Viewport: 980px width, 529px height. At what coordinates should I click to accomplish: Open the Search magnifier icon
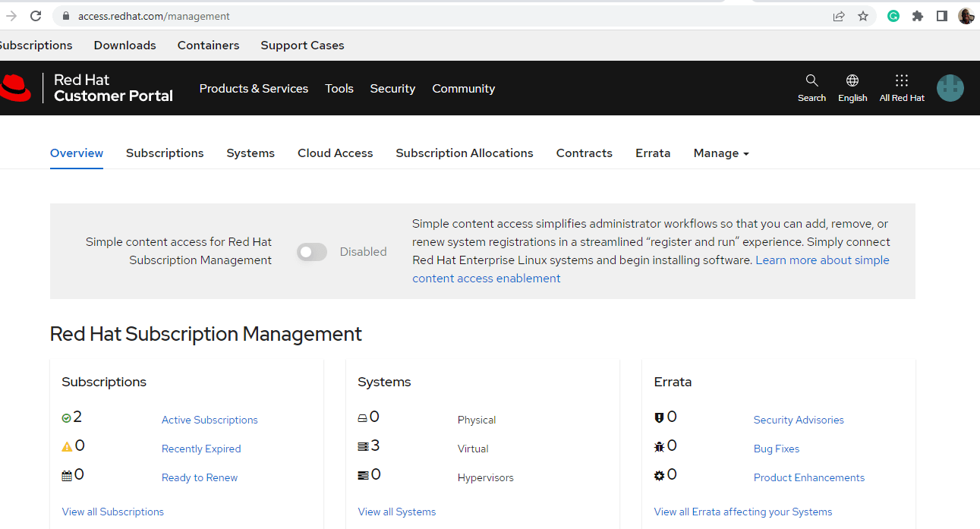[811, 81]
